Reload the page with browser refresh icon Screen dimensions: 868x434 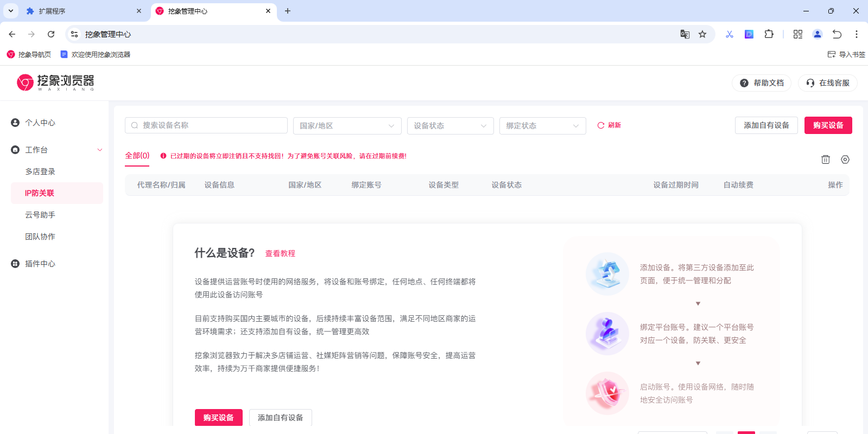pyautogui.click(x=51, y=34)
